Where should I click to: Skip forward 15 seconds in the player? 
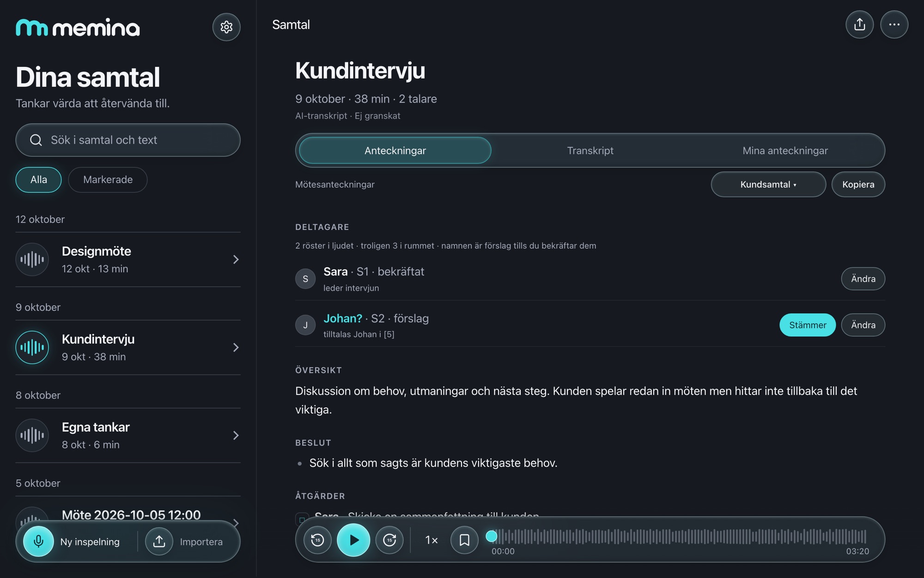(389, 540)
